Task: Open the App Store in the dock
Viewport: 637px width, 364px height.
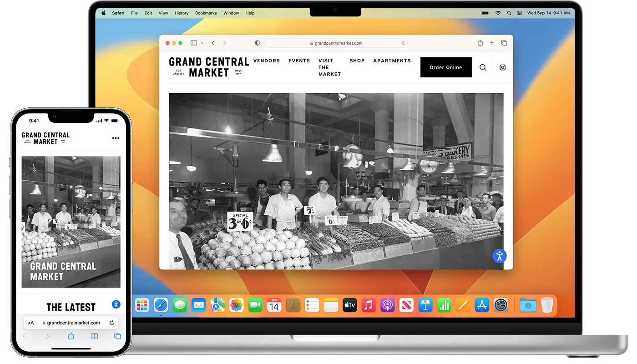Action: pos(482,305)
